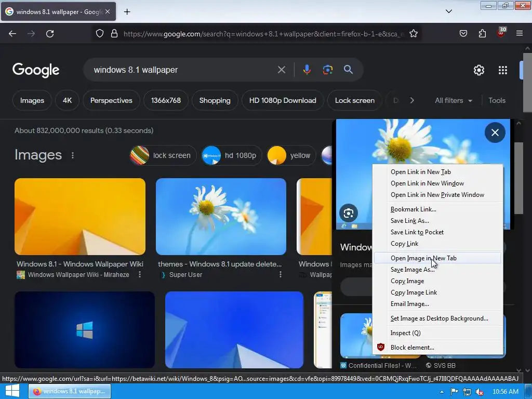Filter images by lock screen chip
The width and height of the screenshot is (532, 399).
pyautogui.click(x=163, y=155)
